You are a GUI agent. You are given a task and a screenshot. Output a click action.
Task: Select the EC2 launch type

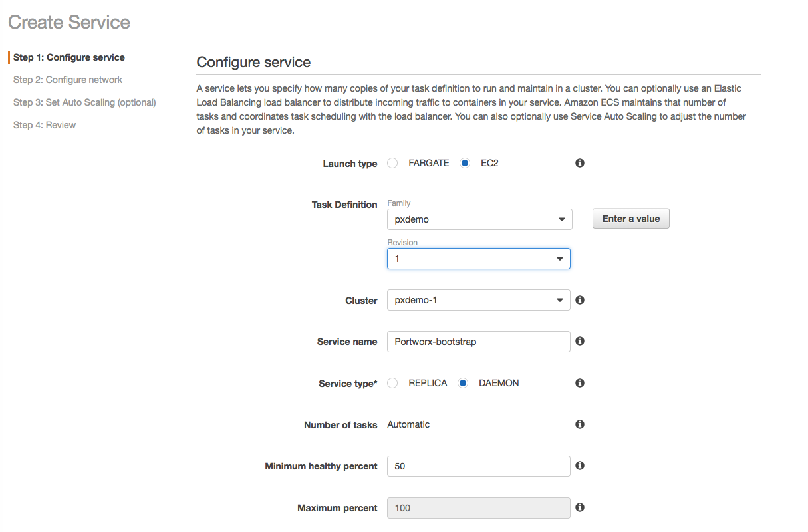[464, 162]
